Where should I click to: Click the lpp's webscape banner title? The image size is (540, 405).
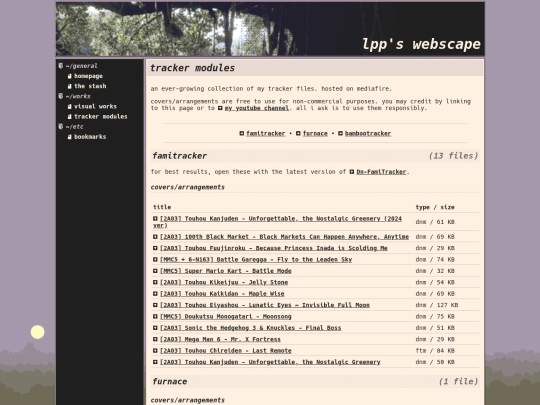[x=421, y=44]
